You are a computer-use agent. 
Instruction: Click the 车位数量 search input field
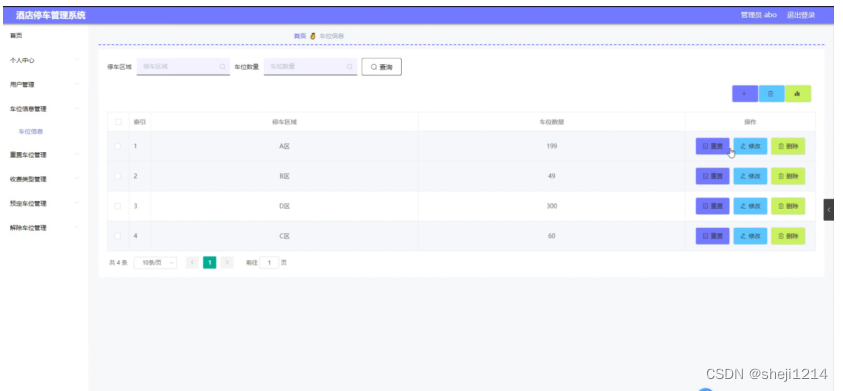310,67
